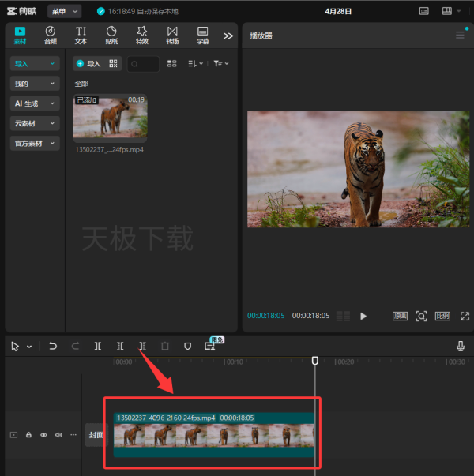
Task: Open the 菜单 dropdown menu
Action: pos(65,12)
